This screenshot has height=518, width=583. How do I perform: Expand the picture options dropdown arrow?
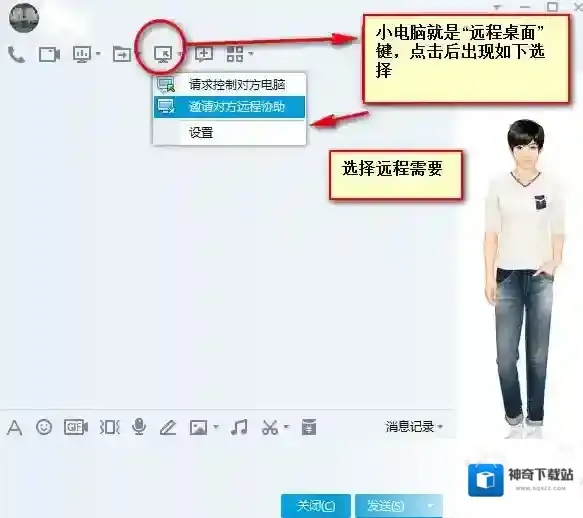pos(216,427)
